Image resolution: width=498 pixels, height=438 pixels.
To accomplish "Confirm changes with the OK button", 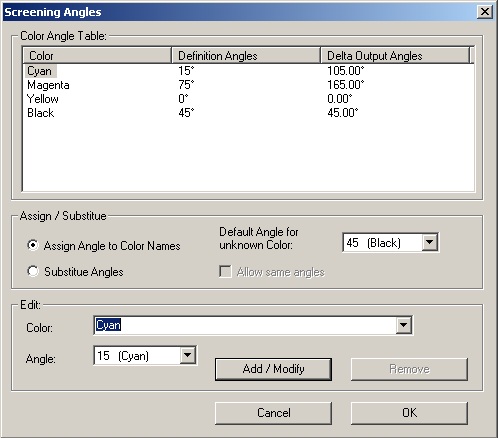I will coord(409,413).
